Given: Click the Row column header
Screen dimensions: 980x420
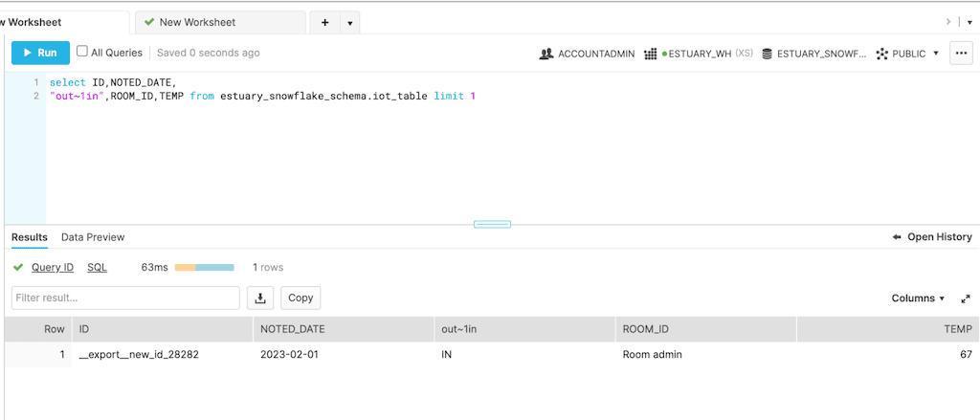Looking at the screenshot, I should point(38,329).
